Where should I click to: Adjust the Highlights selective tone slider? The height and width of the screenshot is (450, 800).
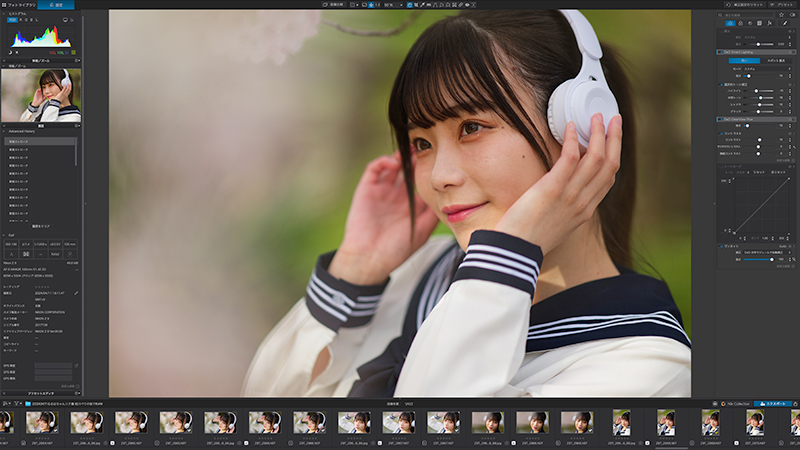pos(759,91)
